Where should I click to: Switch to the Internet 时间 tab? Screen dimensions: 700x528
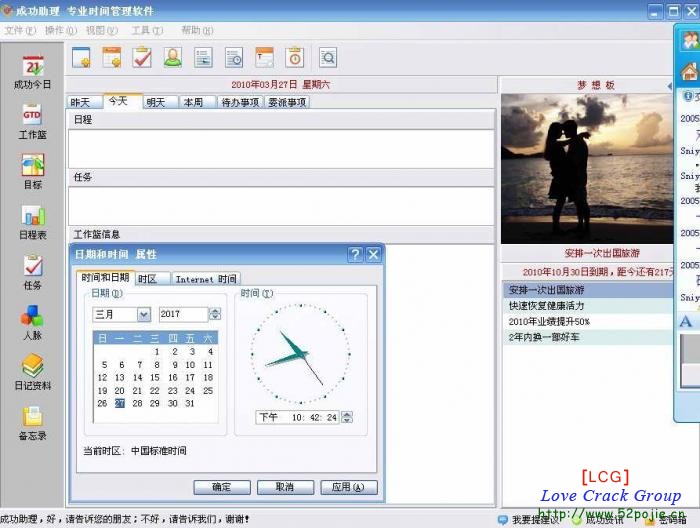click(206, 279)
